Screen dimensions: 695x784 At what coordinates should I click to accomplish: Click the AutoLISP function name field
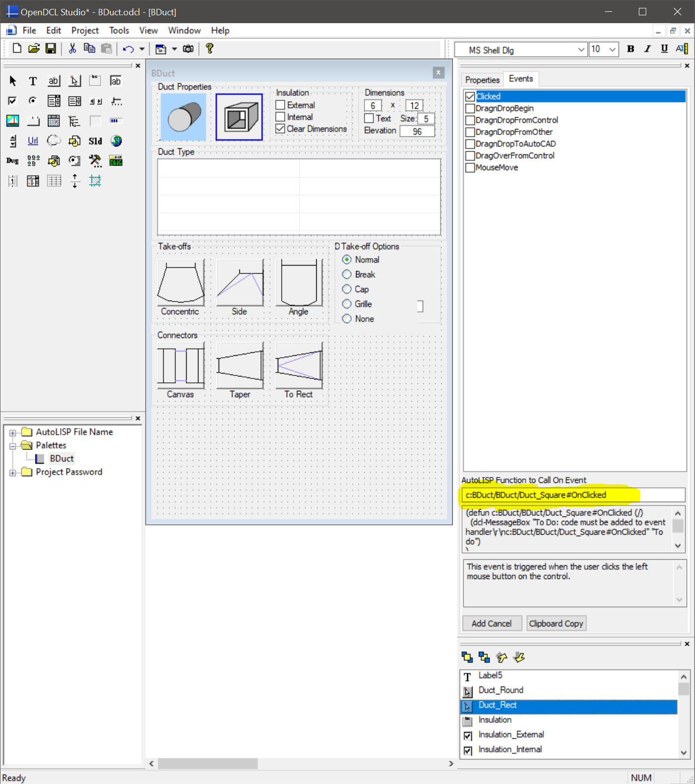pyautogui.click(x=573, y=495)
